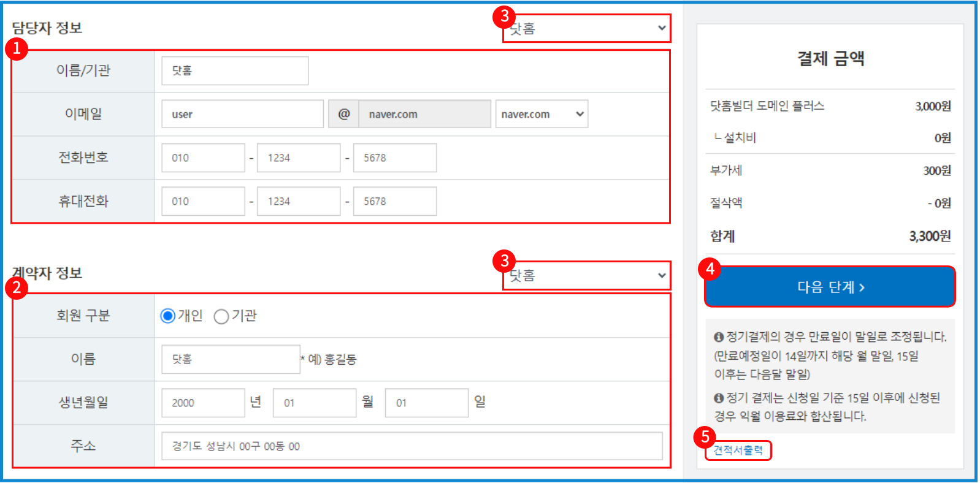Click the birth month field

tap(314, 403)
